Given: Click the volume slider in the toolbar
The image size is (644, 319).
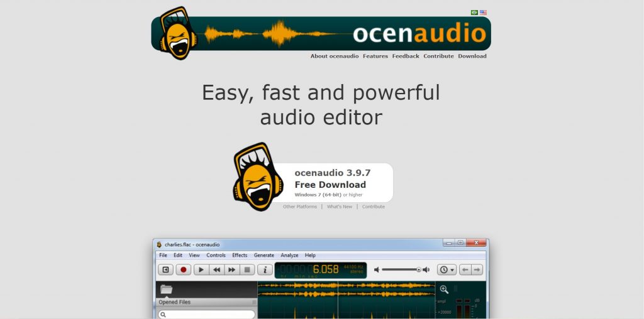Looking at the screenshot, I should pos(401,269).
